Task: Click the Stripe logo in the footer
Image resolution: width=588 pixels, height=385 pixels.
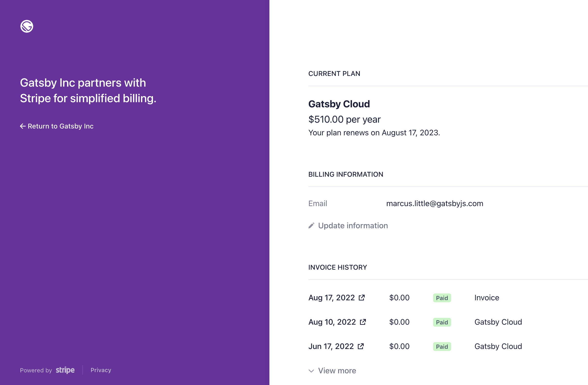Action: tap(65, 370)
